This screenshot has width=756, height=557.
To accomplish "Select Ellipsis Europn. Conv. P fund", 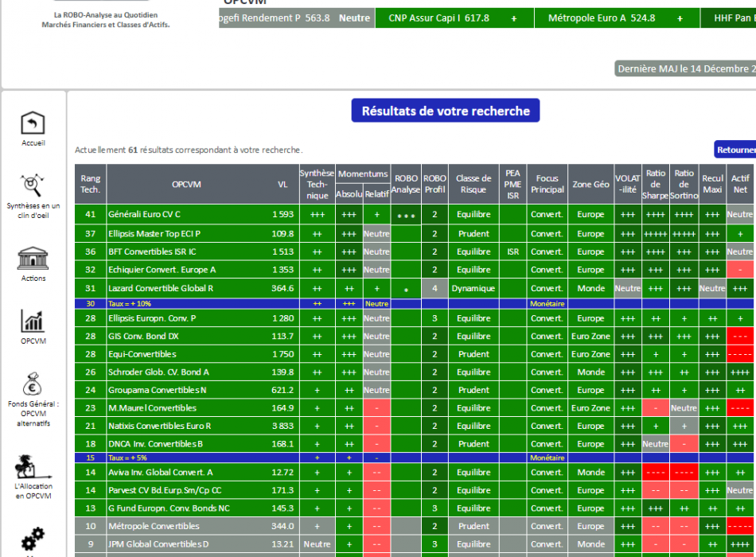I will 152,318.
